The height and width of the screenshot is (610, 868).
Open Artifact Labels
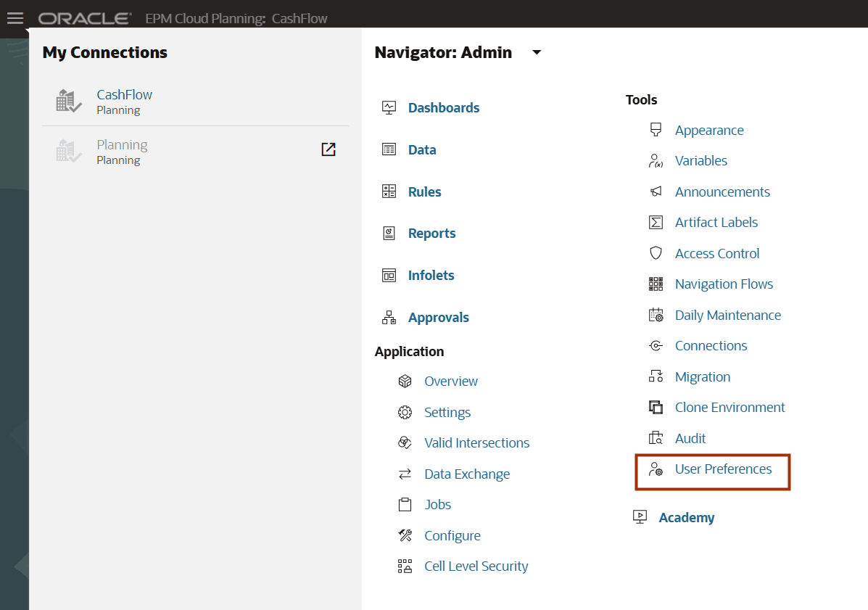[716, 223]
